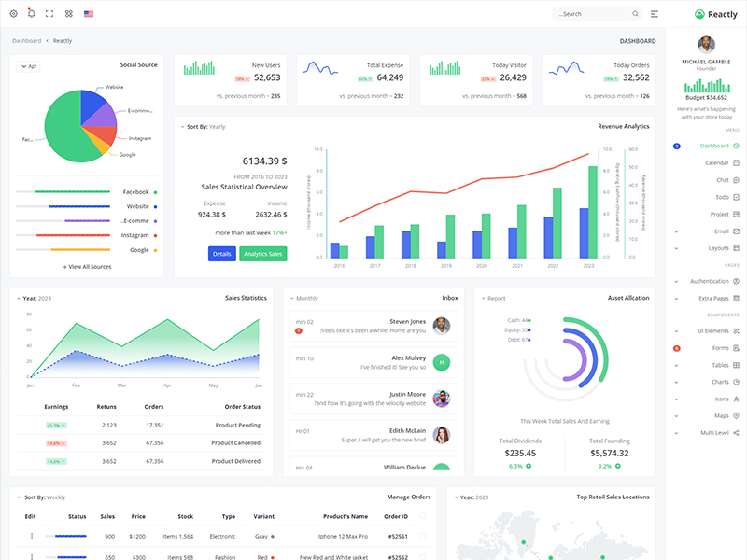Viewport: 747px width, 560px height.
Task: Open the Apr month filter dropdown
Action: (x=28, y=64)
